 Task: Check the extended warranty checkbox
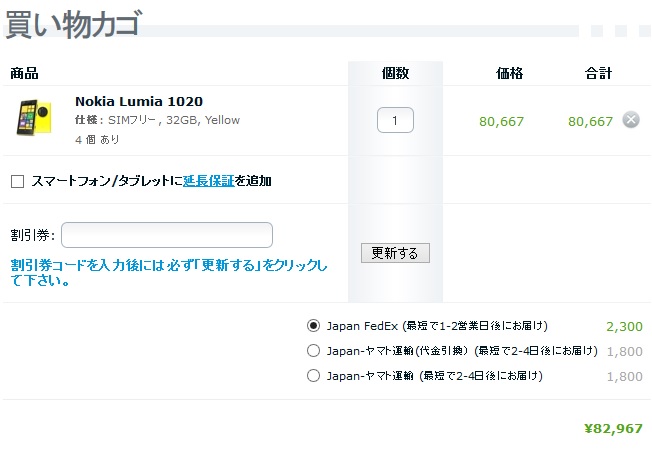coord(17,182)
